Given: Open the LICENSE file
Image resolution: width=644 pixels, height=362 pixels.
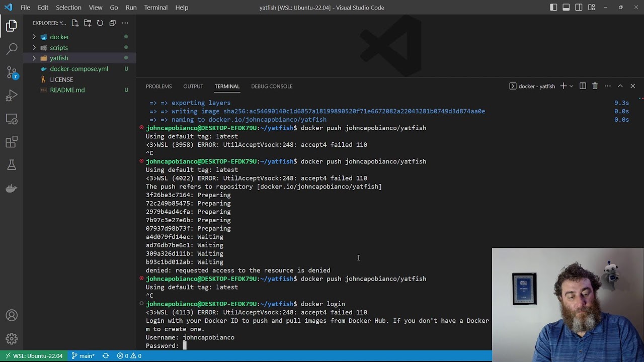Looking at the screenshot, I should (x=61, y=79).
